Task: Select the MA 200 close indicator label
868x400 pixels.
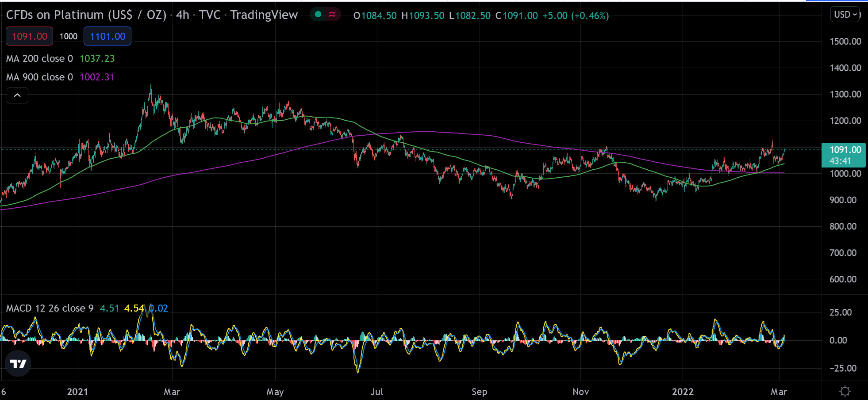Action: click(x=39, y=58)
